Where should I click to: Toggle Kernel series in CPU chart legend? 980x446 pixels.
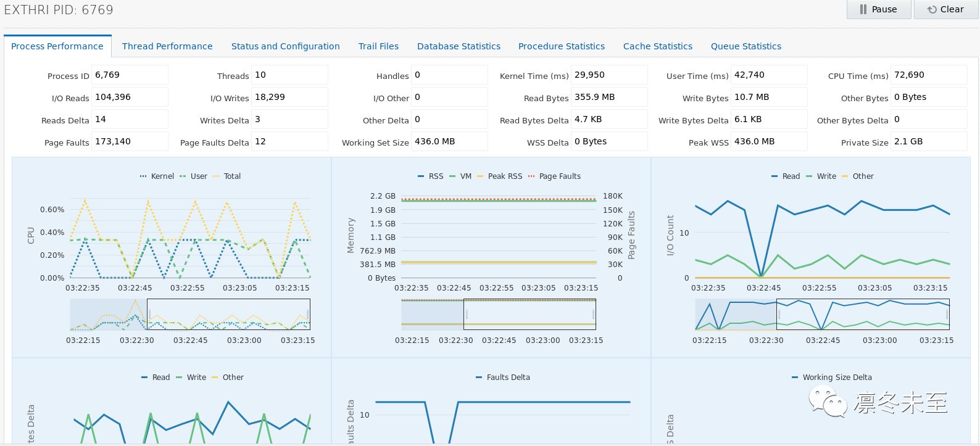157,176
